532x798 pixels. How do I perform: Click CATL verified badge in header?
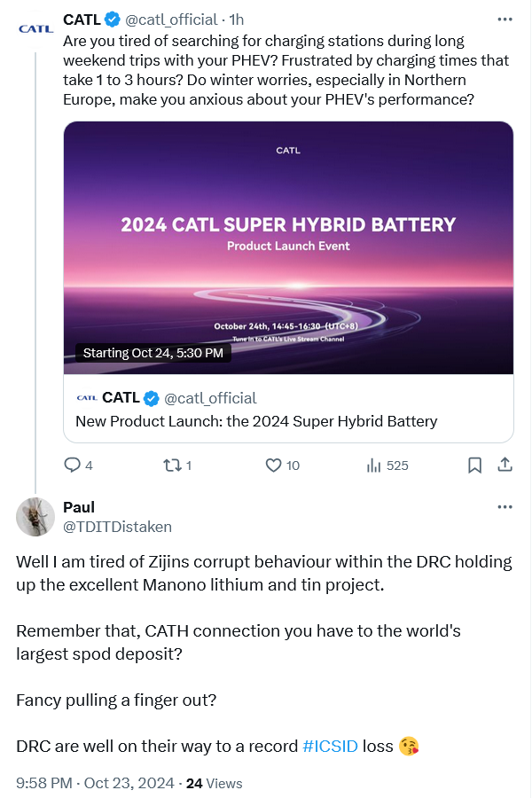(113, 19)
